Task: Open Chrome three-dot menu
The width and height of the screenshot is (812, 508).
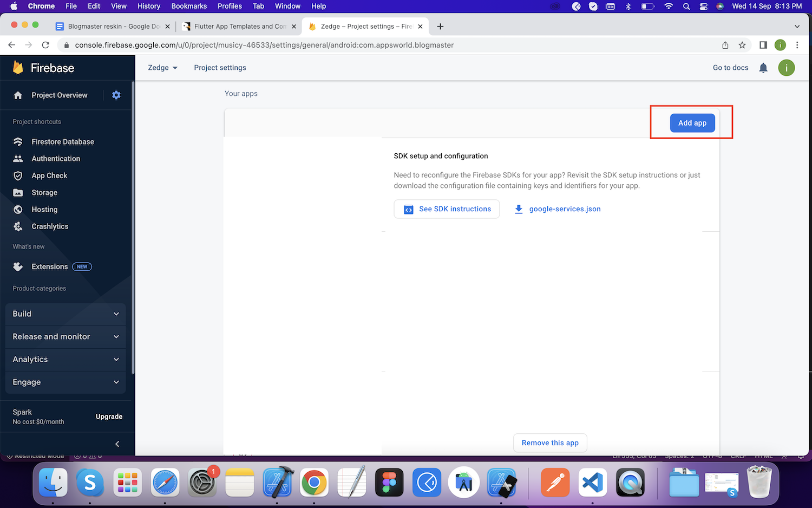Action: [797, 45]
